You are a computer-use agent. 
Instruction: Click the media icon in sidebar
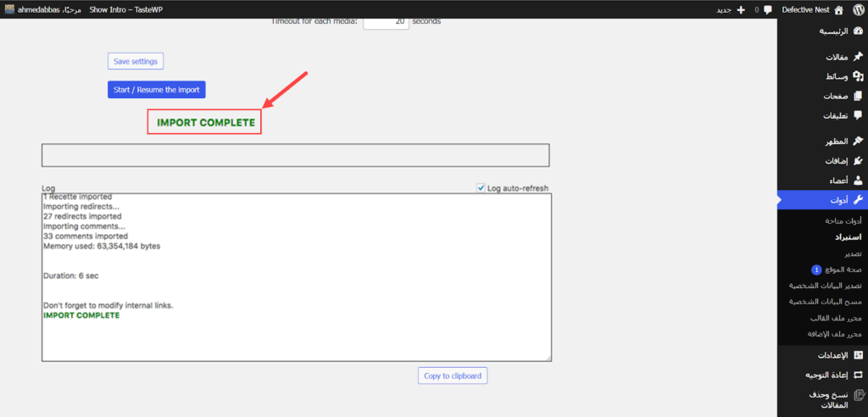pos(858,76)
